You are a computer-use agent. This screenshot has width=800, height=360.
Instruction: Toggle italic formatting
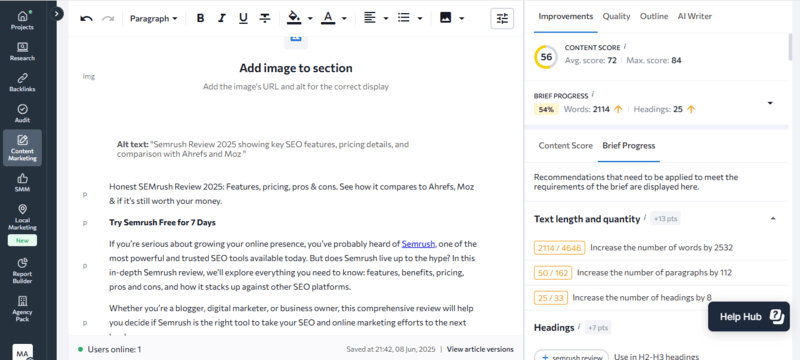pos(221,18)
